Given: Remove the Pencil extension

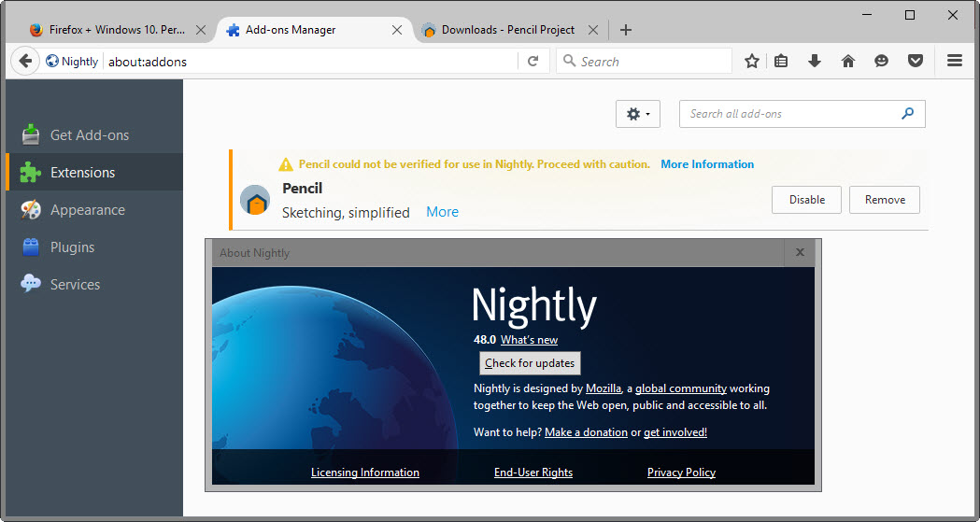Looking at the screenshot, I should 885,200.
